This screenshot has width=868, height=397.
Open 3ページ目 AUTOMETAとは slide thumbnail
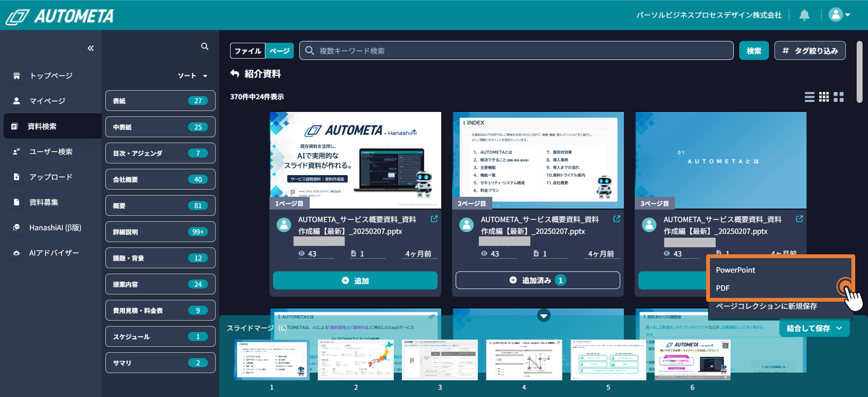point(720,160)
